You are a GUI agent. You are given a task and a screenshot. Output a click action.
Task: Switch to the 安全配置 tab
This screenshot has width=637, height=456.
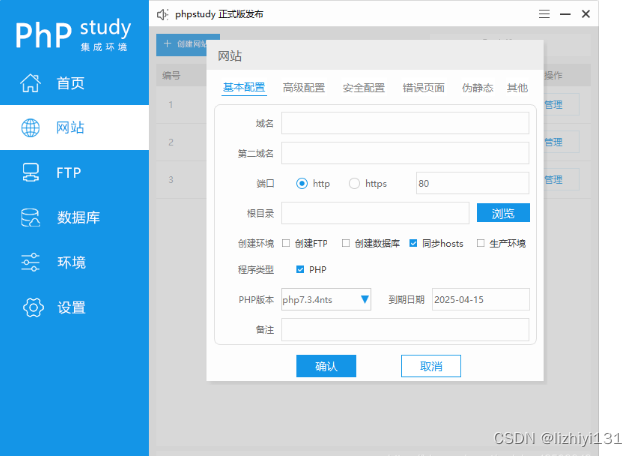tap(364, 87)
